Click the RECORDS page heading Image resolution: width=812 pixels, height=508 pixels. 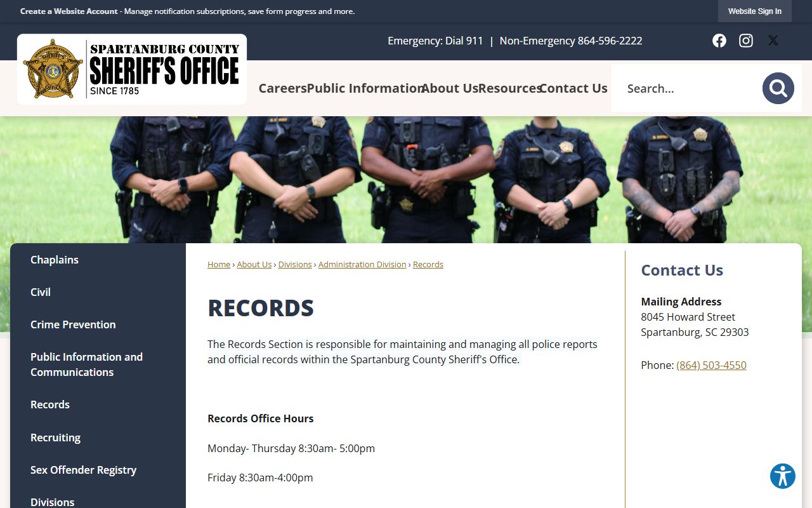(x=261, y=308)
